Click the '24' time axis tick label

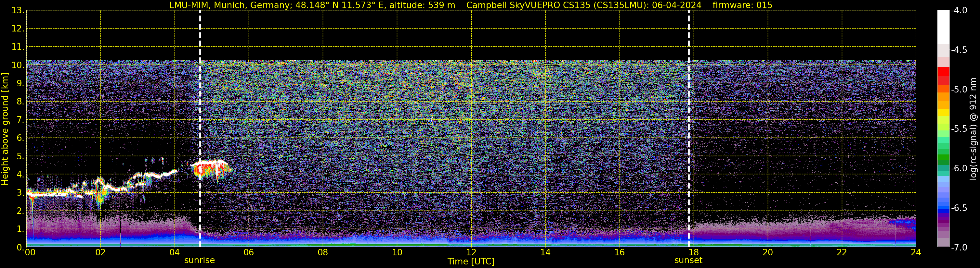(x=916, y=252)
